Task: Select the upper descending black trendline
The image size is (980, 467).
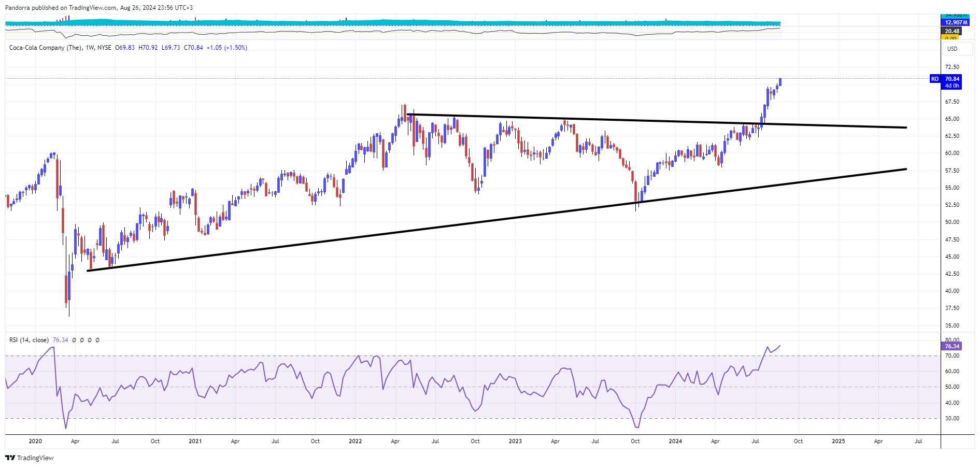Action: tap(656, 121)
